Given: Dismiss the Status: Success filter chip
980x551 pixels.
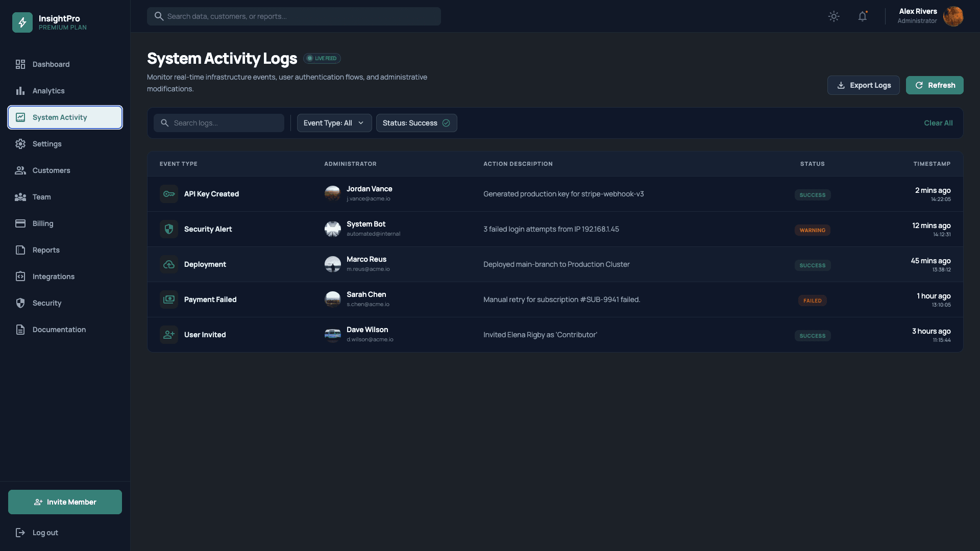Looking at the screenshot, I should (446, 123).
